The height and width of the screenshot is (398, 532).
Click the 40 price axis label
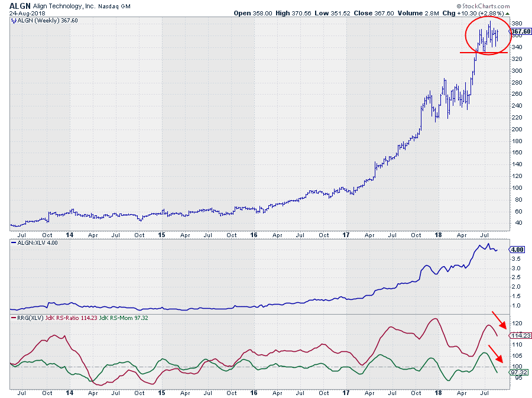[x=518, y=223]
